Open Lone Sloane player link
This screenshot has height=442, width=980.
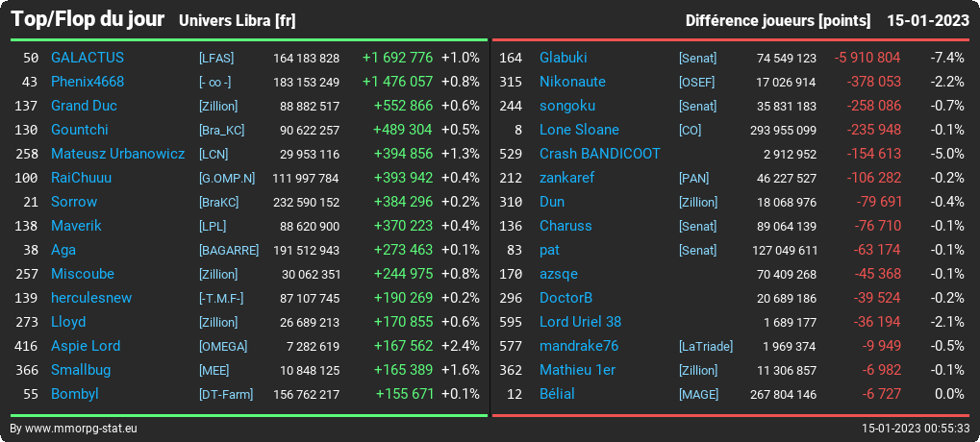pyautogui.click(x=579, y=130)
